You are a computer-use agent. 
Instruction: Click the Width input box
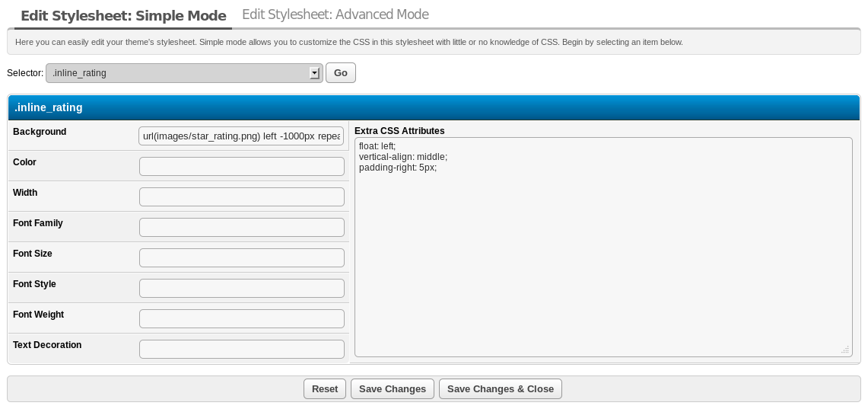click(x=241, y=197)
